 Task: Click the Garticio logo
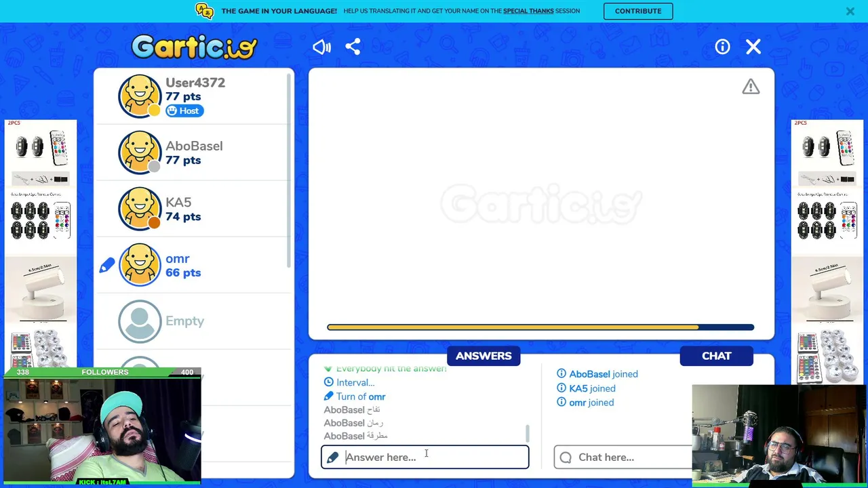(195, 47)
